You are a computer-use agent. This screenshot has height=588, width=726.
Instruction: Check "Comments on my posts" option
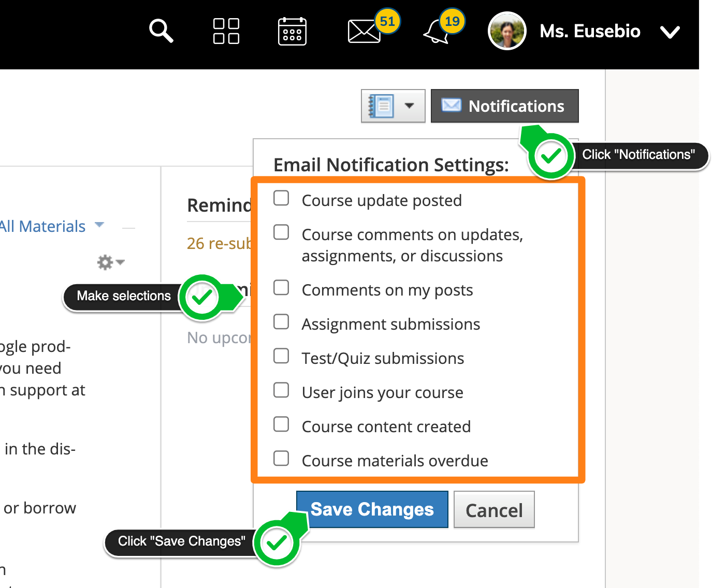point(281,288)
